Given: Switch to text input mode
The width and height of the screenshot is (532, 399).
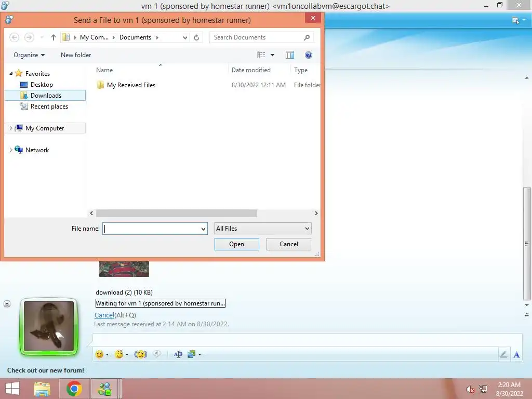Looking at the screenshot, I should pyautogui.click(x=516, y=354).
